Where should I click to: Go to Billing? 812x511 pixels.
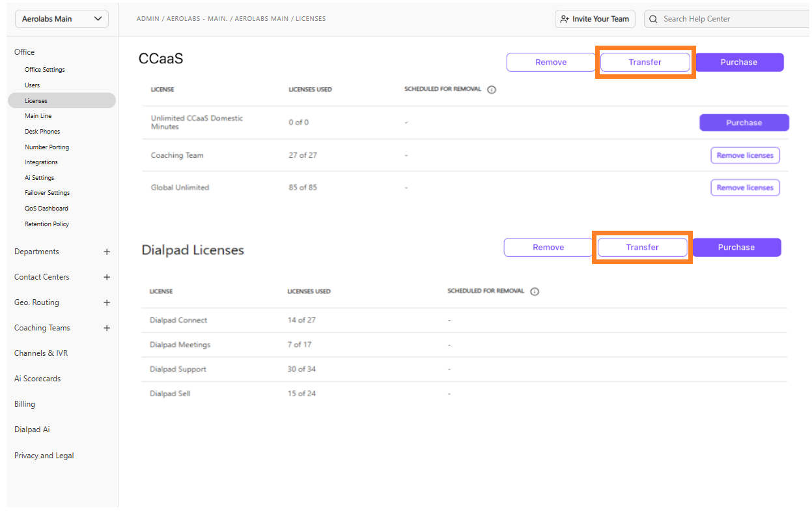point(25,404)
